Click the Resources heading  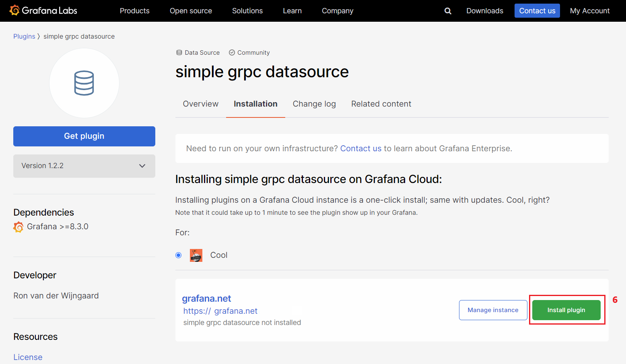(35, 337)
